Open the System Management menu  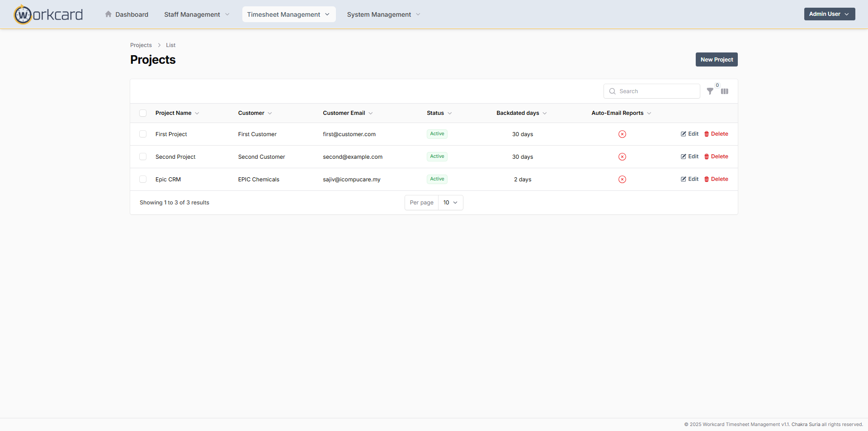tap(383, 14)
